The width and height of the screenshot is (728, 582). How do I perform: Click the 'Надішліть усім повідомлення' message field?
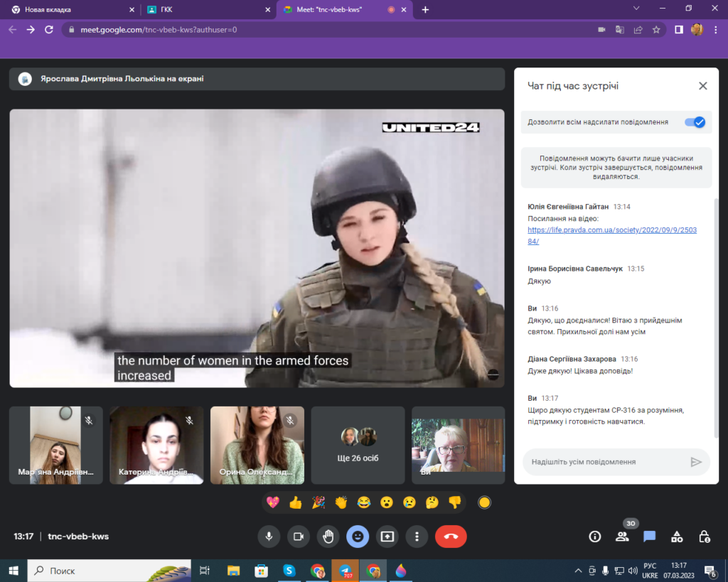(606, 462)
